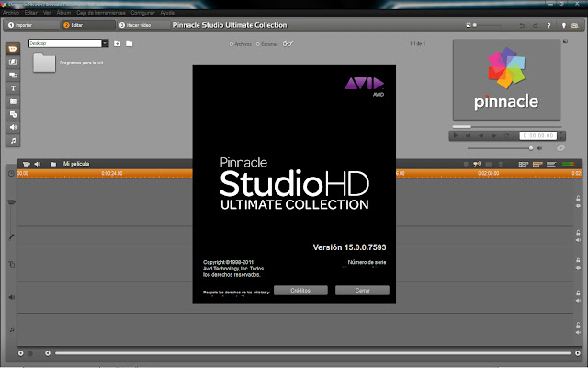Click the loop playback button
Screen dimensions: 588x368
(507, 135)
